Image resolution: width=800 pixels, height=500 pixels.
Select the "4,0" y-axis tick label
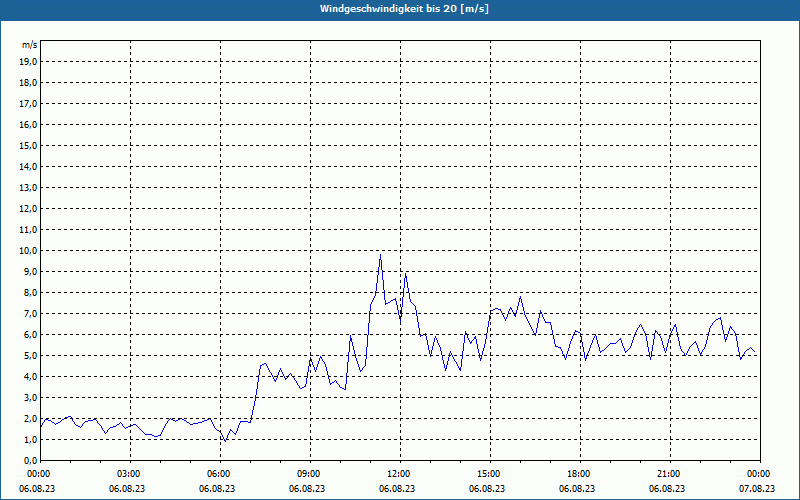point(30,377)
